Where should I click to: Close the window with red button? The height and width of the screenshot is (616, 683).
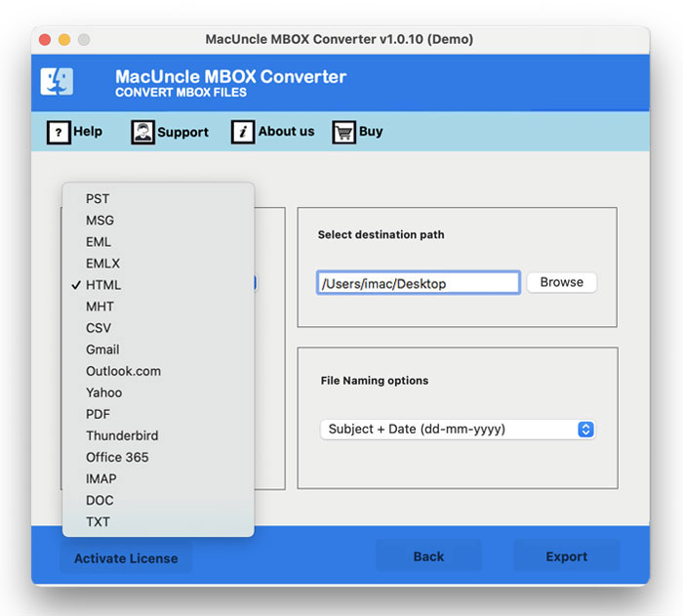[x=45, y=40]
